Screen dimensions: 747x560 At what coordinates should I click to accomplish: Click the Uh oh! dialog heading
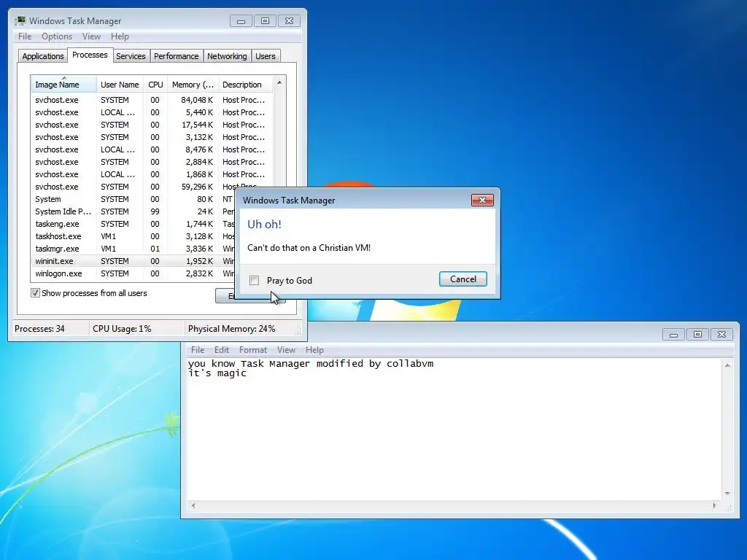click(264, 225)
